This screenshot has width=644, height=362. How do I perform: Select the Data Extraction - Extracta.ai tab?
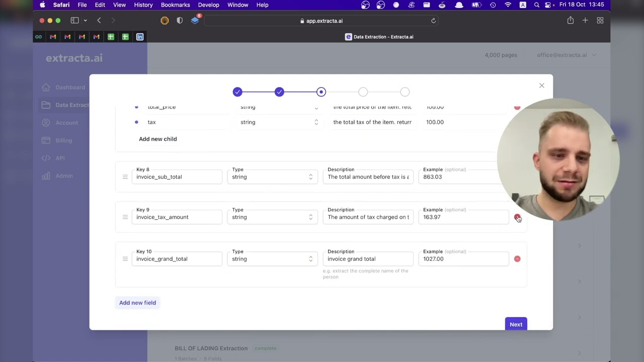coord(379,37)
